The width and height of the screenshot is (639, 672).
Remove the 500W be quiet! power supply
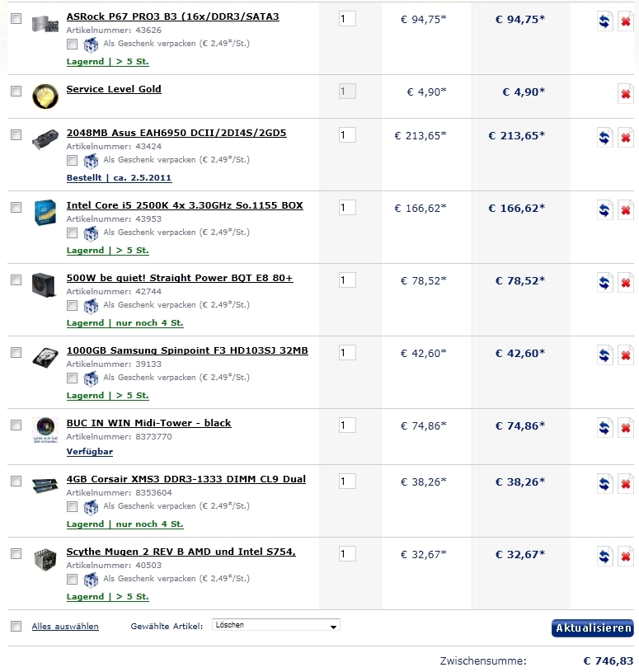[x=626, y=283]
